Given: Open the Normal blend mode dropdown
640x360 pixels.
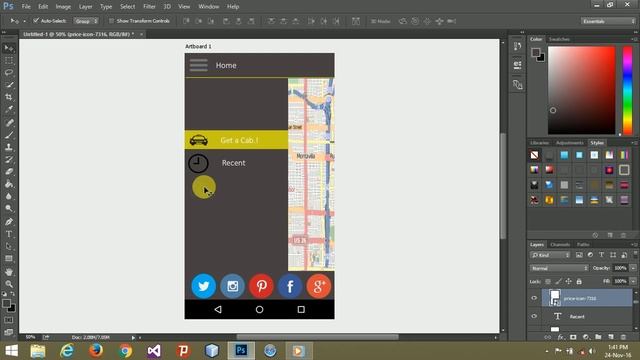Looking at the screenshot, I should [x=559, y=268].
